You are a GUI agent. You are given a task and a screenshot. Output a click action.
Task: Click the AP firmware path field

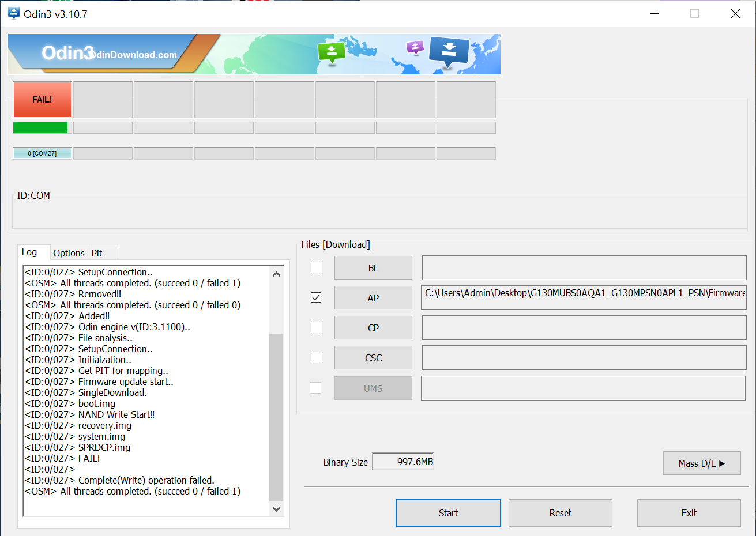[x=584, y=297]
